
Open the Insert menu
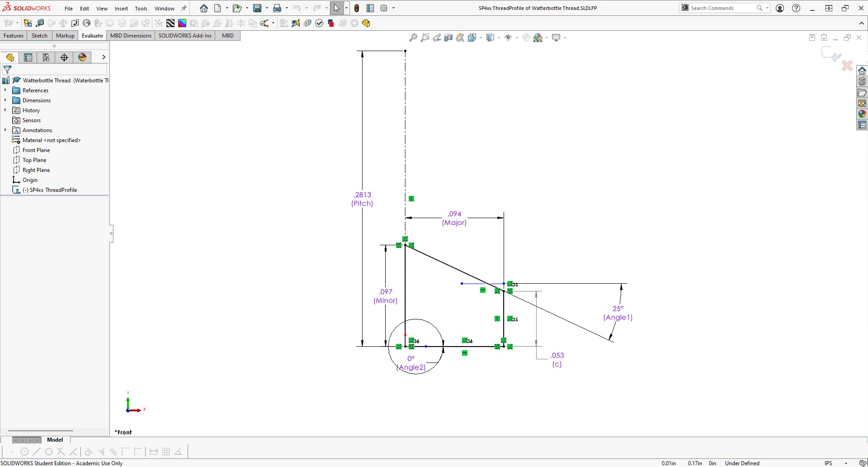[x=121, y=9]
